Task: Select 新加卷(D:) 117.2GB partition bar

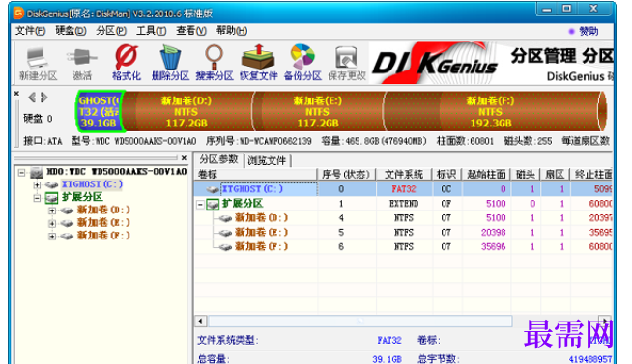Action: pyautogui.click(x=187, y=112)
